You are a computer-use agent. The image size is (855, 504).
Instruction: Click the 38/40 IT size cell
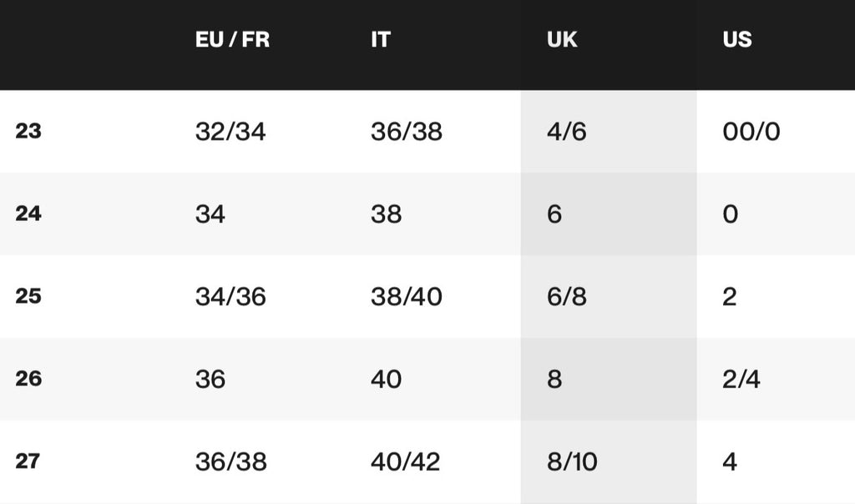point(407,296)
